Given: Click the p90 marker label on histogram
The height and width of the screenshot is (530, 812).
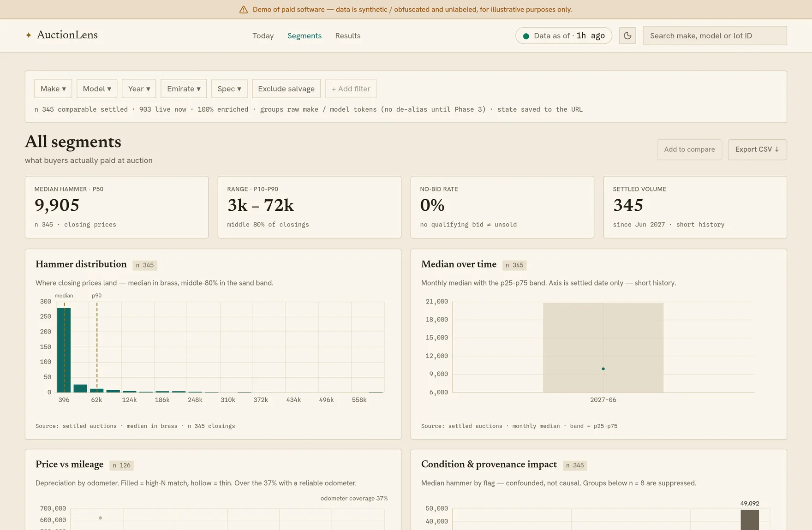Looking at the screenshot, I should tap(96, 296).
